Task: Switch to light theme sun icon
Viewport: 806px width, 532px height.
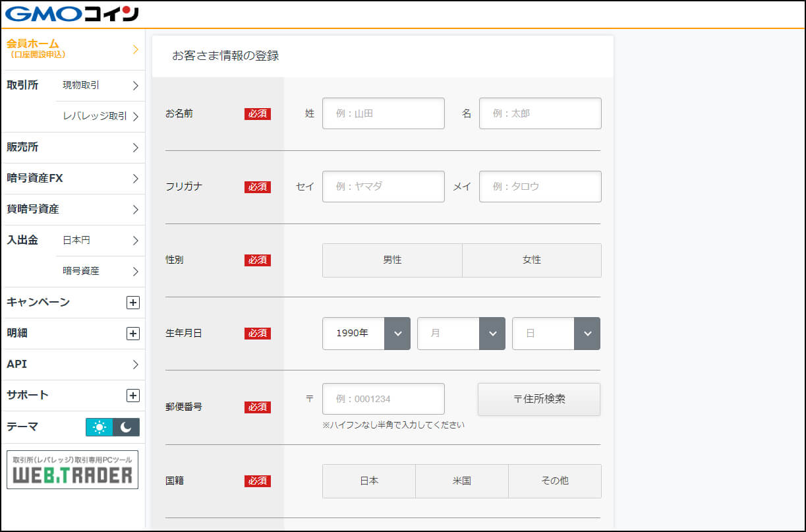Action: tap(100, 427)
